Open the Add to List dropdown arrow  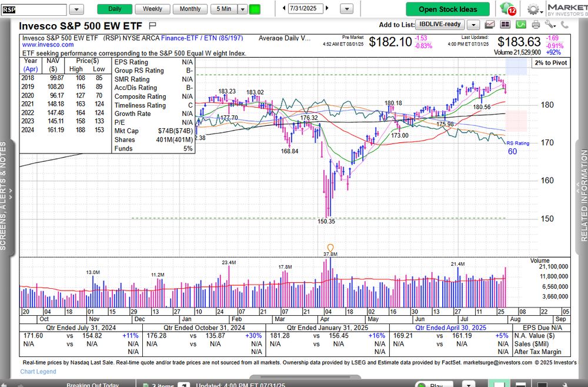473,25
